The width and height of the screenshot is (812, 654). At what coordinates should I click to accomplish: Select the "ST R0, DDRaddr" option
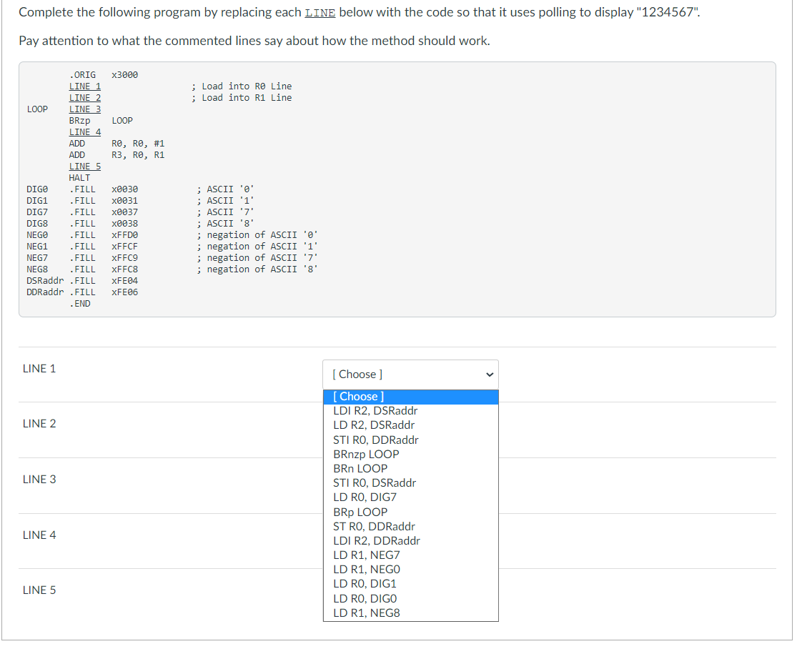pos(372,526)
